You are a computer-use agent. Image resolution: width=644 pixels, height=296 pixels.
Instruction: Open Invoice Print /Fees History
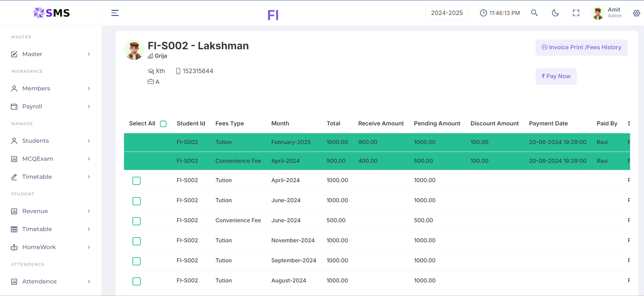(x=582, y=48)
